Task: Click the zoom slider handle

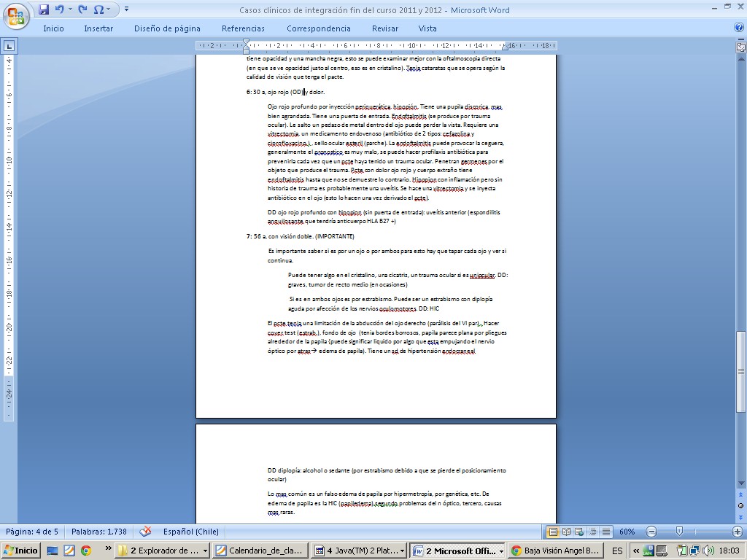Action: tap(679, 532)
